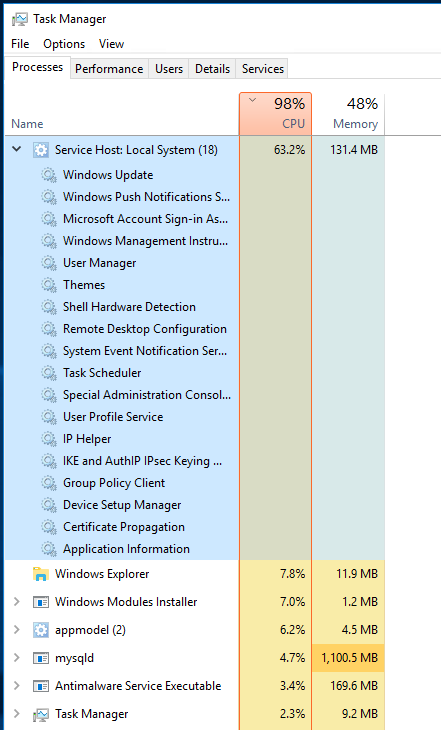Click the 63.2% CPU value
This screenshot has width=441, height=730.
(x=289, y=150)
